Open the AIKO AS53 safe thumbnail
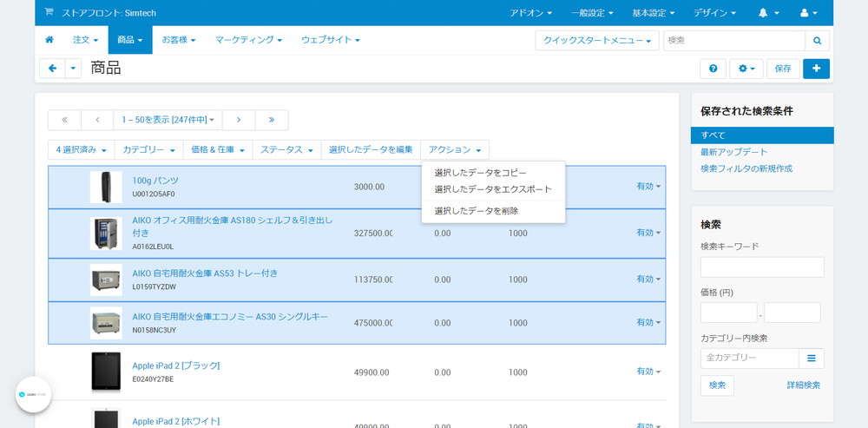The height and width of the screenshot is (428, 868). click(106, 280)
